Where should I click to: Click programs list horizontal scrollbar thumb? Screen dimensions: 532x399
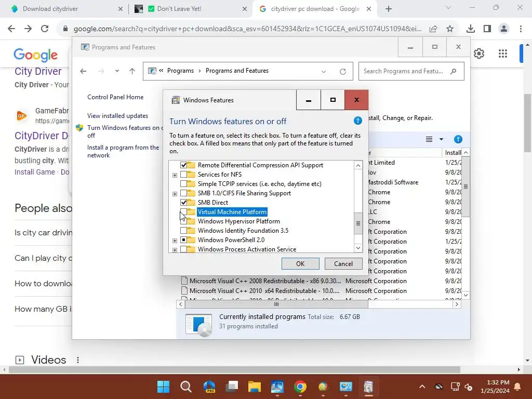point(276,304)
